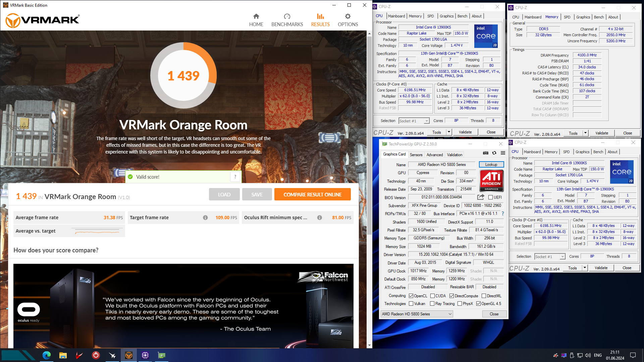Toggle UEFI checkbox in GPU-Z
644x362 pixels.
490,197
